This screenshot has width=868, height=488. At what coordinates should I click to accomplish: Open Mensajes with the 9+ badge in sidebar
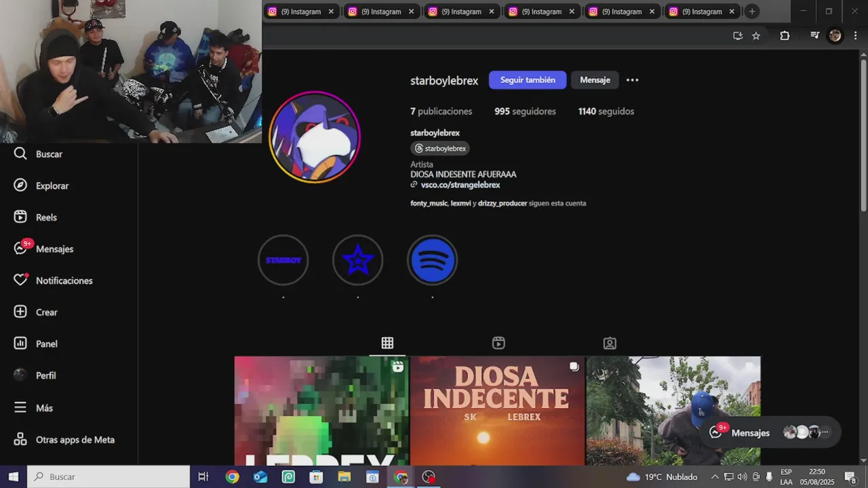43,248
